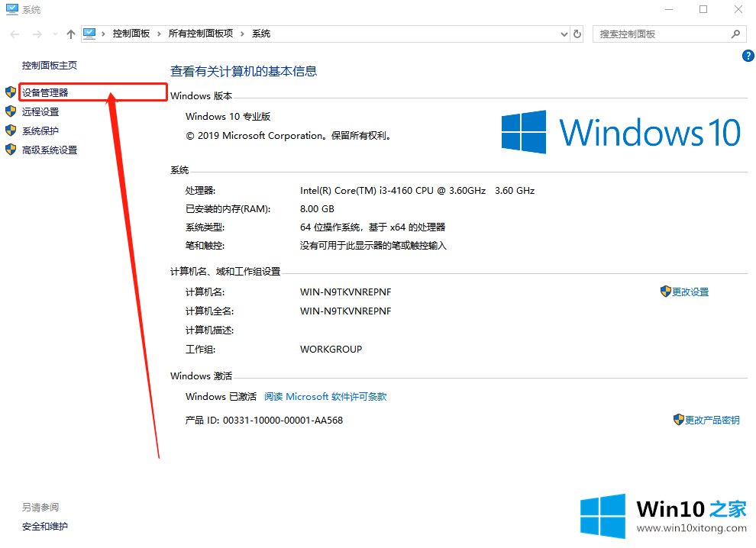The width and height of the screenshot is (756, 548).
Task: Select the processor value Intel(R) Core(TM) i3-4160 text
Action: coord(417,191)
